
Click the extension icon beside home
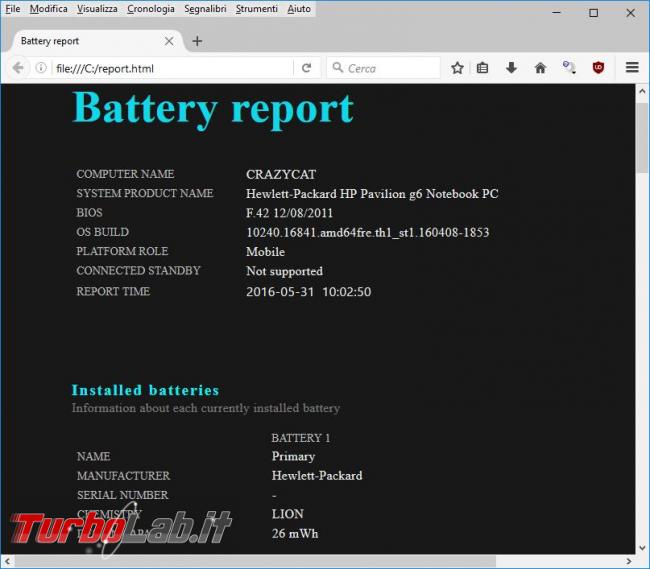(569, 67)
